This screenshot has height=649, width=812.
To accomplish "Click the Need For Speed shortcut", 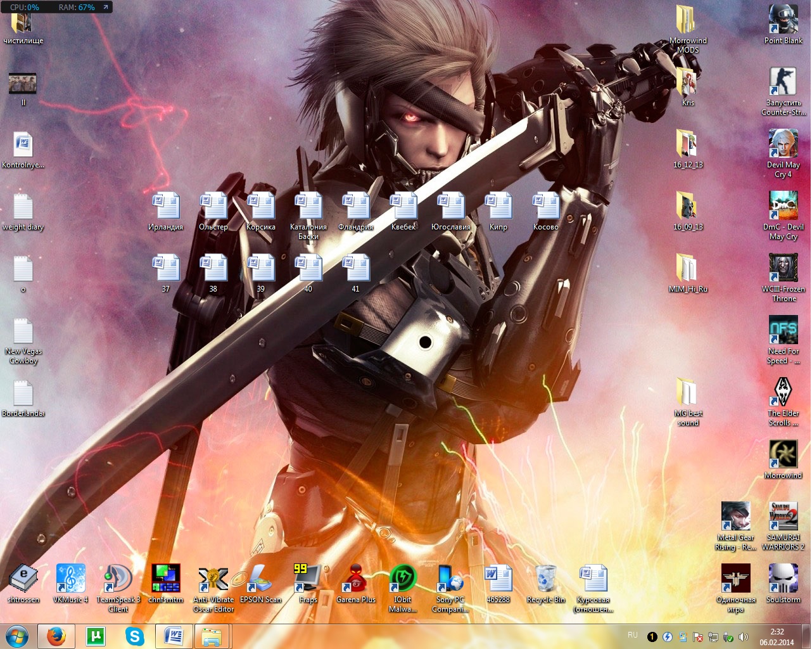I will coord(783,331).
